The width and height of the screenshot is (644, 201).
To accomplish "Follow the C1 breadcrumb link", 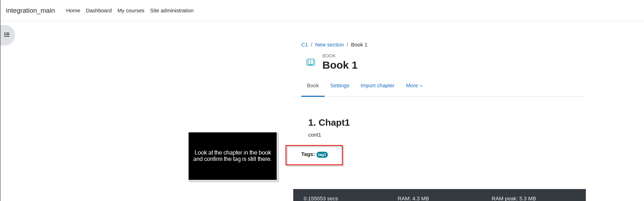I will tap(305, 45).
